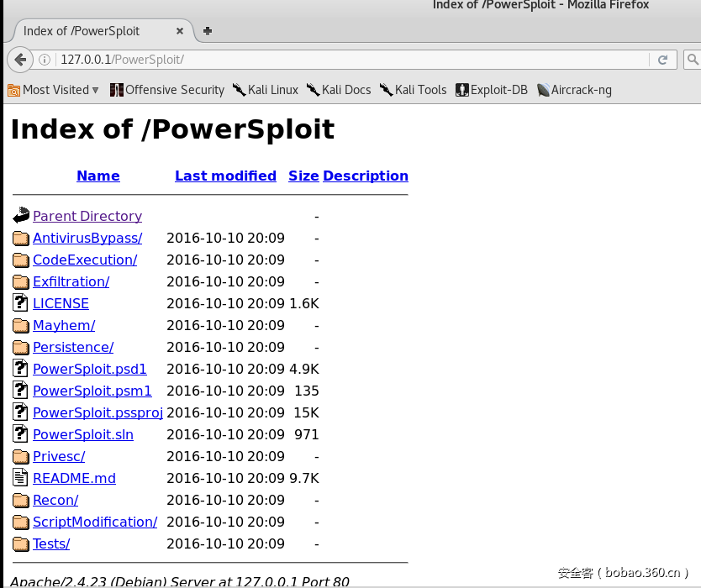Click the folder icon next to AntivirusBypass
Screen dimensions: 701x588
[x=21, y=238]
